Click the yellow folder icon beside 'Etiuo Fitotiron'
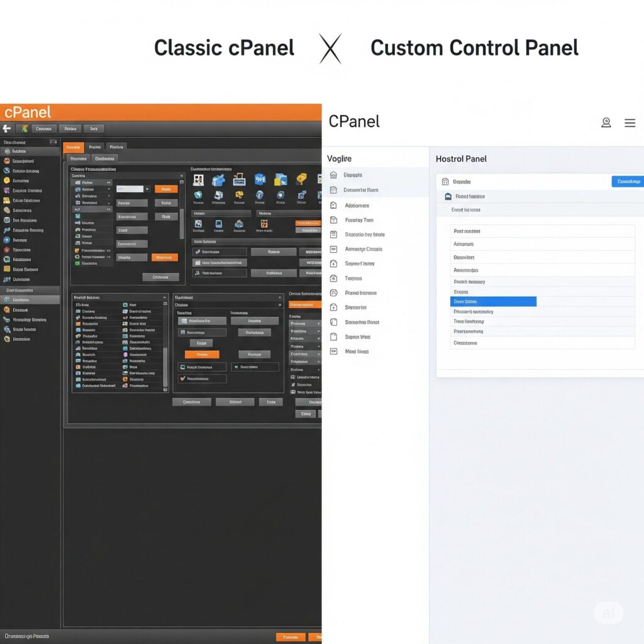644x644 pixels. pos(6,201)
